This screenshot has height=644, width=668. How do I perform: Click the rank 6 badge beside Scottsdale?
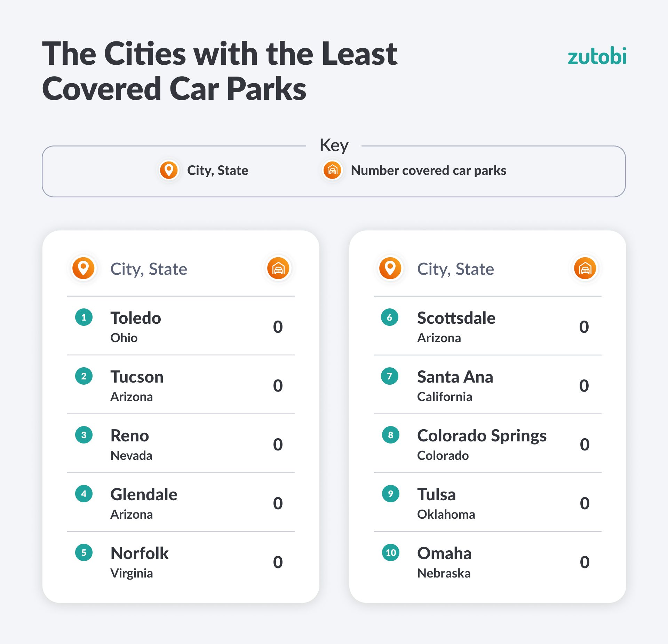click(390, 317)
